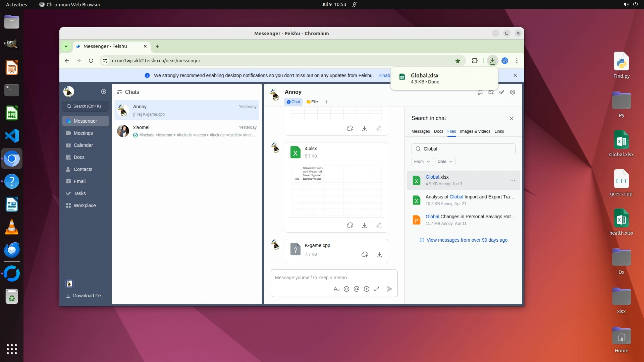This screenshot has width=644, height=362.
Task: Expand the Date filter dropdown
Action: pyautogui.click(x=445, y=162)
